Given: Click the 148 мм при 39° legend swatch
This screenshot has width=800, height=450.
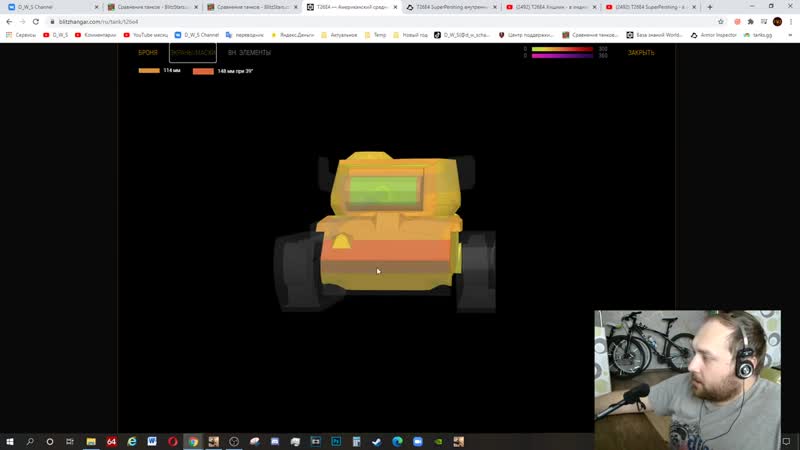Looking at the screenshot, I should click(203, 72).
